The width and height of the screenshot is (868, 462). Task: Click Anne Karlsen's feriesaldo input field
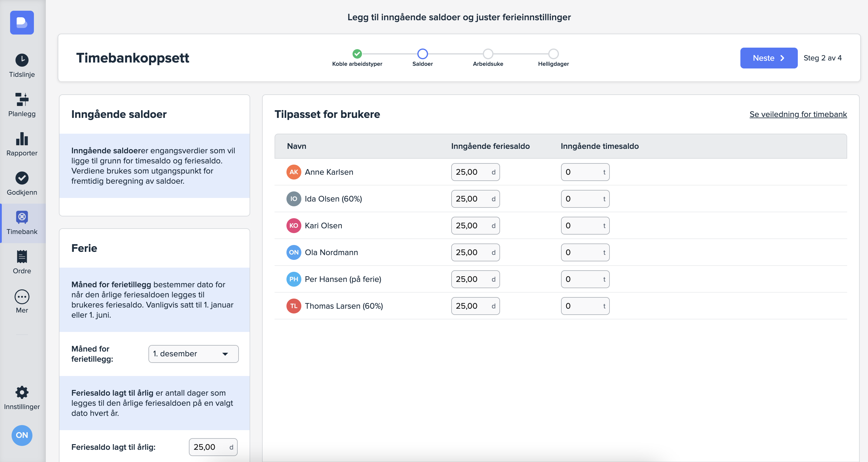click(x=471, y=172)
